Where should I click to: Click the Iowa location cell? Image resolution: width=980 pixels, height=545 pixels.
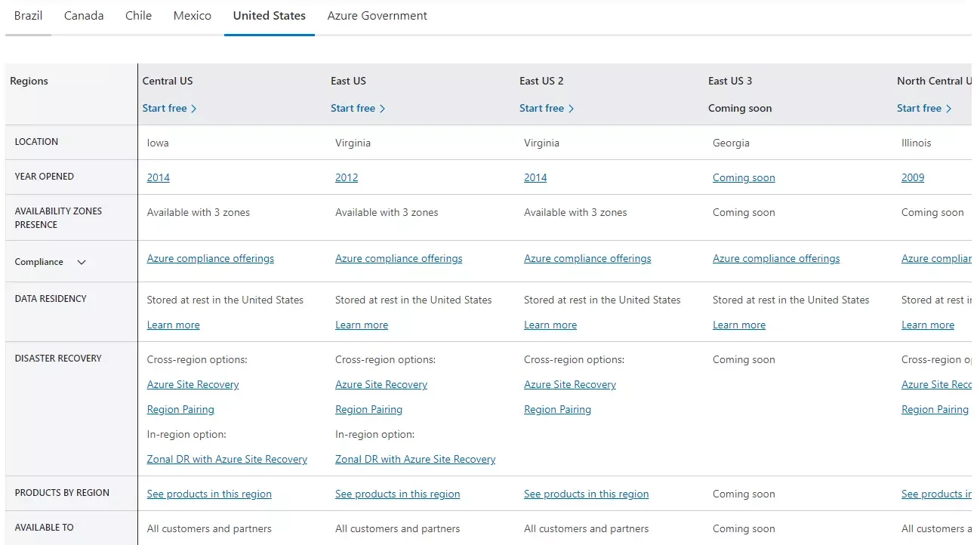point(159,143)
